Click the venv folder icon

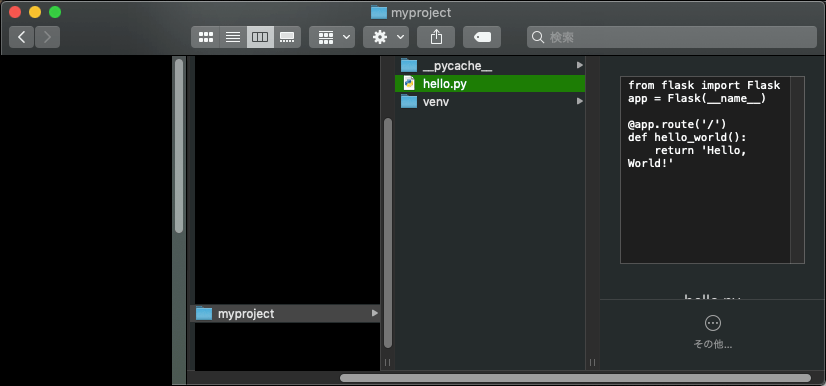[409, 101]
